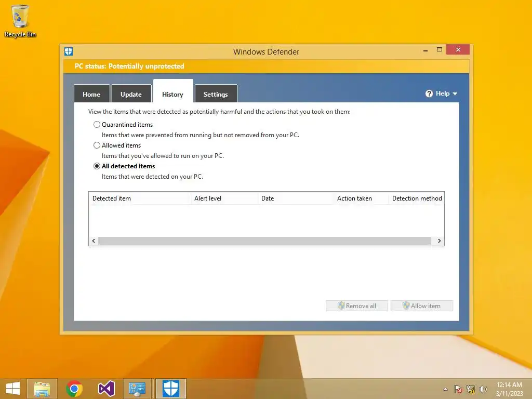Open Control Panel taskbar icon

coord(137,389)
